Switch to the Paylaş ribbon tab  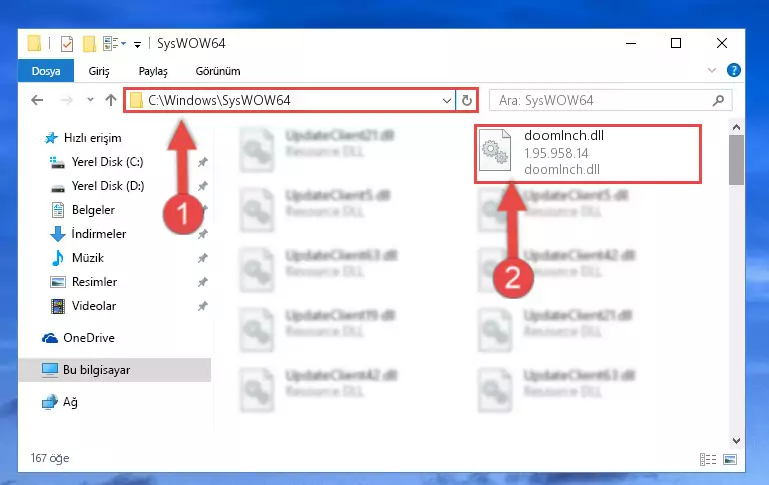tap(153, 71)
